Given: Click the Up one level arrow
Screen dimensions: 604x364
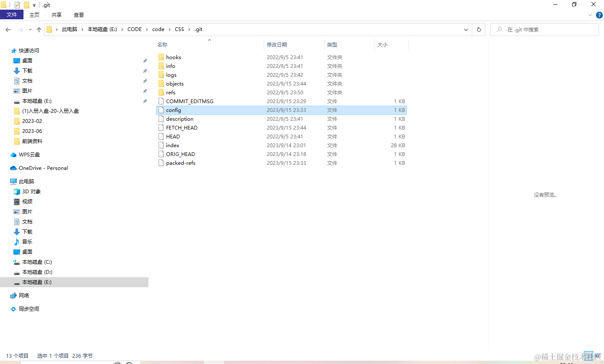Looking at the screenshot, I should point(39,29).
